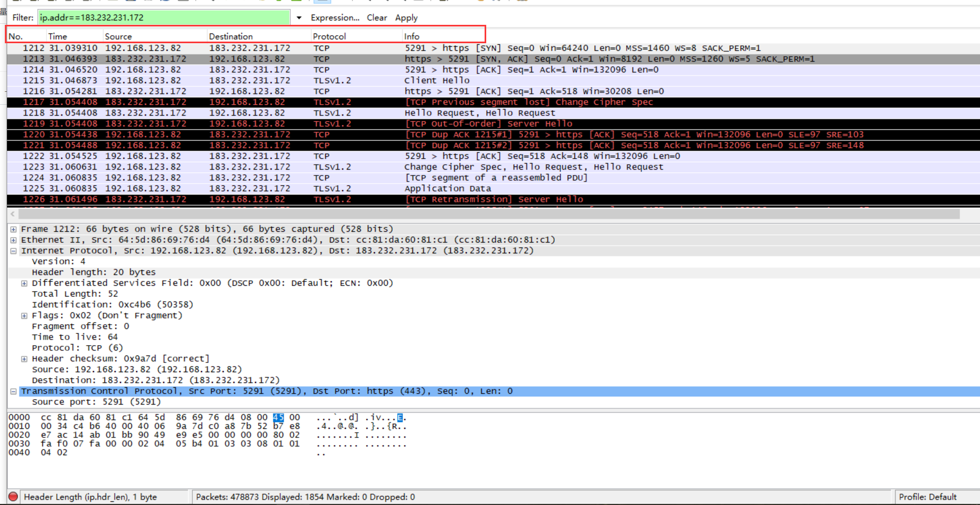This screenshot has width=980, height=505.
Task: Open the Expression filter builder
Action: tap(334, 17)
